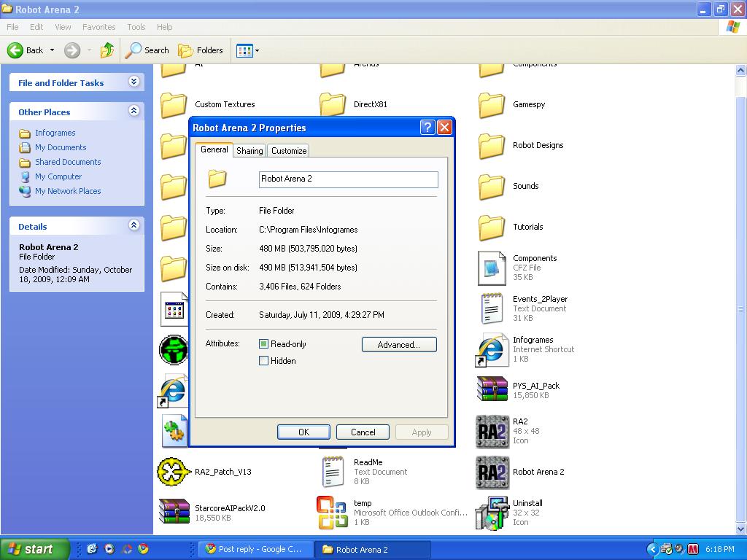
Task: Switch to Post reply Google Chrome taskbar button
Action: (256, 549)
